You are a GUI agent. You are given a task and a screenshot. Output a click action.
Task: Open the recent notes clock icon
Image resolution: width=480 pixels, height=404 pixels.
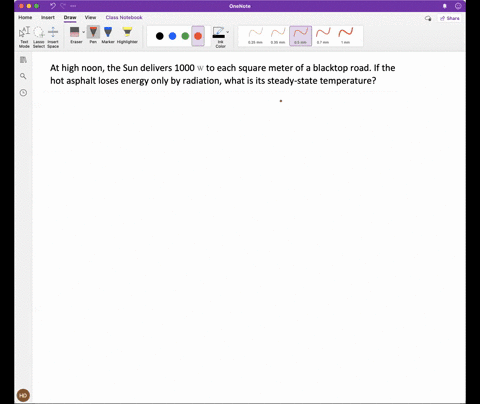coord(23,93)
